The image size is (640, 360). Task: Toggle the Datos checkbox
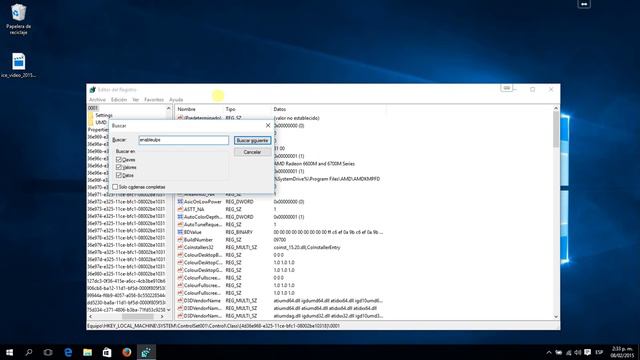[x=119, y=175]
